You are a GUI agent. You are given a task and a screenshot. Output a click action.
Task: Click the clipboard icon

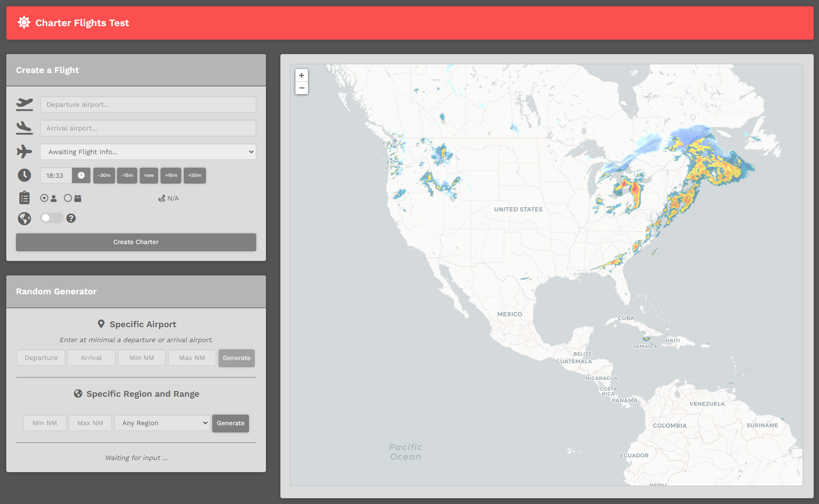pos(24,198)
